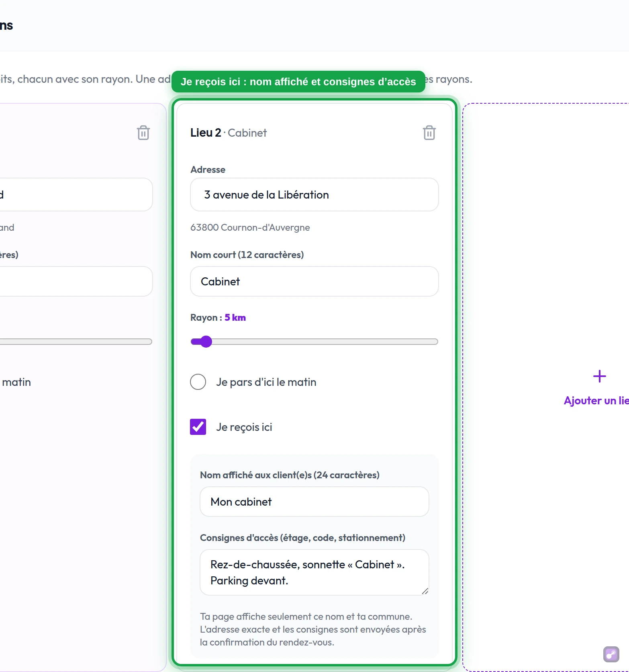Open the purple floating widget icon at bottom right
Image resolution: width=629 pixels, height=672 pixels.
[611, 654]
